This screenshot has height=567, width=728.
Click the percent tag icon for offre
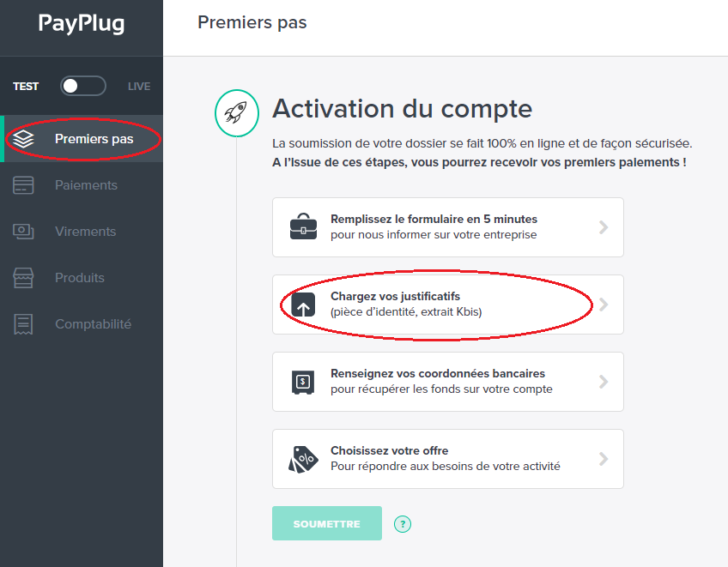pyautogui.click(x=303, y=460)
